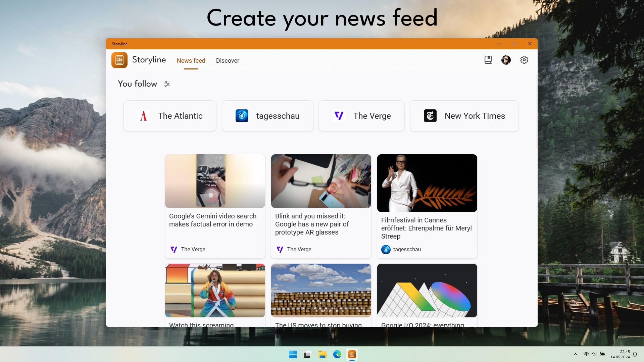Click the New York Times logo icon
644x362 pixels.
[x=430, y=116]
